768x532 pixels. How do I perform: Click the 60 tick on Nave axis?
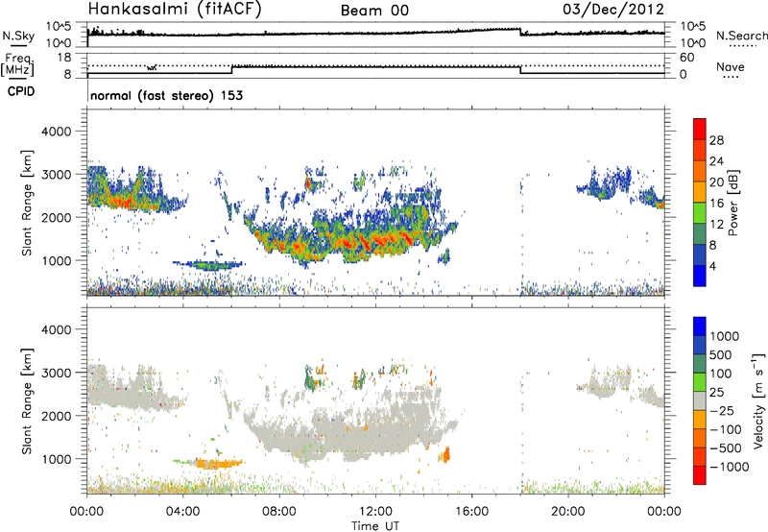click(686, 58)
